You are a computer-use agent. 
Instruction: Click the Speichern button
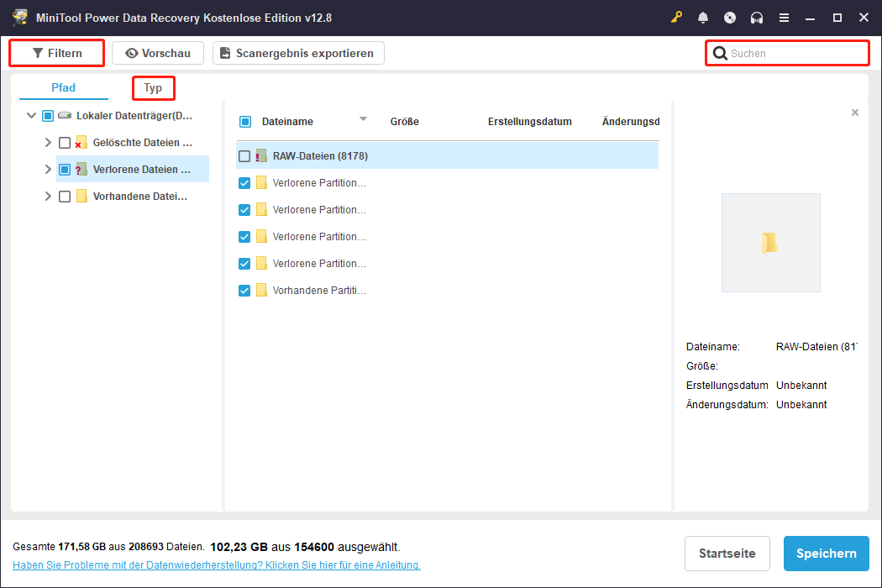827,553
